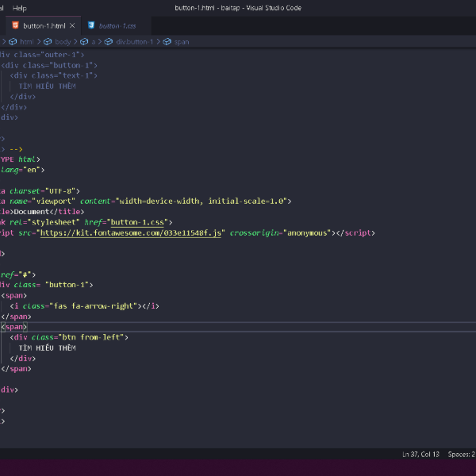
Task: Place cursor on the highlighted <span> line
Action: click(14, 327)
